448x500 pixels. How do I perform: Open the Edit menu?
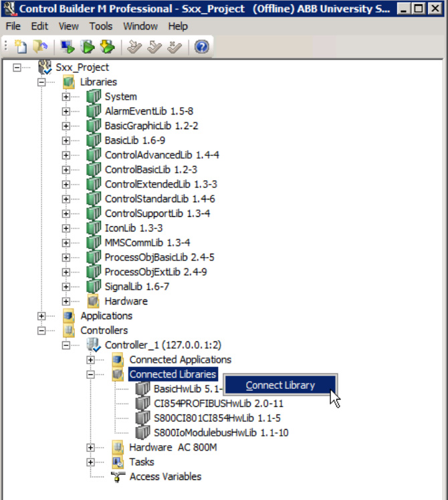click(39, 26)
